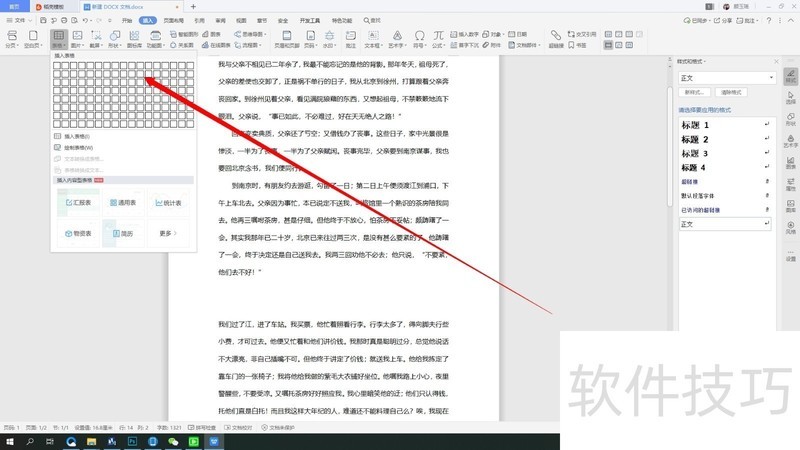Apply the 标题 3 heading style
This screenshot has width=800, height=450.
coord(724,154)
